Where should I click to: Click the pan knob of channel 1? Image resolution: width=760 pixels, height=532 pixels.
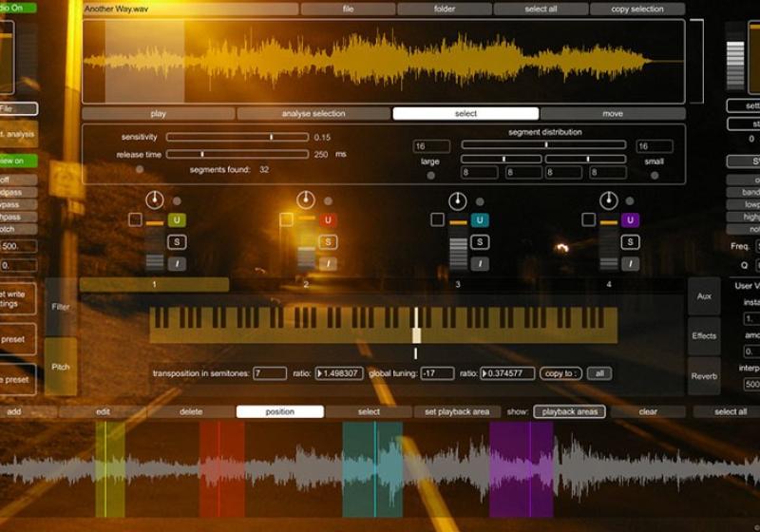(x=155, y=200)
